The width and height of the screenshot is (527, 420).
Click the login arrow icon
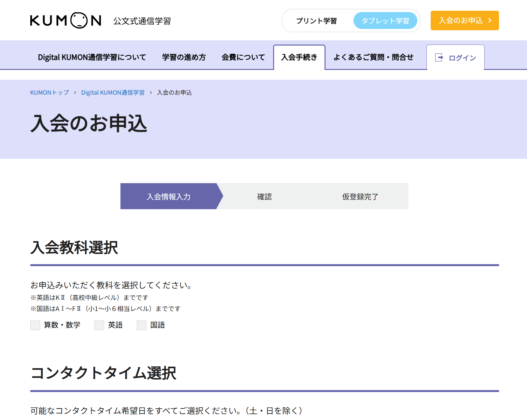[x=439, y=58]
